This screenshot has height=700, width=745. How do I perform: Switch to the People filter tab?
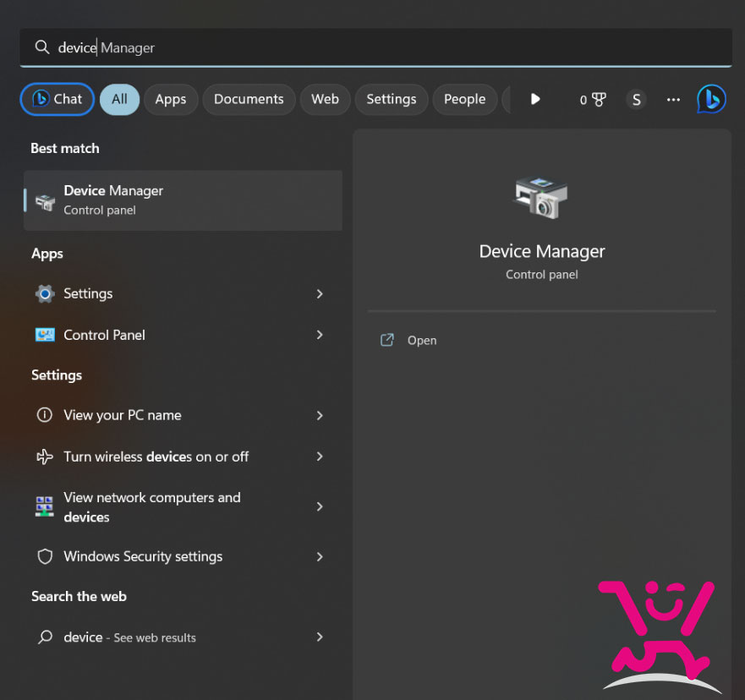tap(464, 99)
